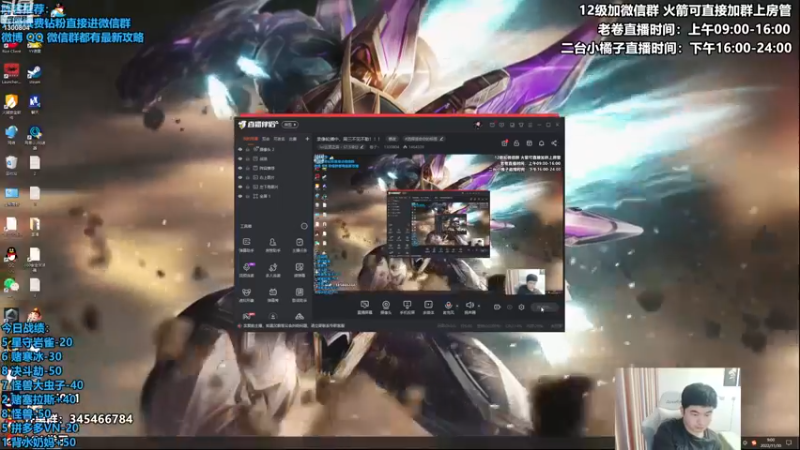Expand the speaker device dropdown arrow

(x=479, y=306)
